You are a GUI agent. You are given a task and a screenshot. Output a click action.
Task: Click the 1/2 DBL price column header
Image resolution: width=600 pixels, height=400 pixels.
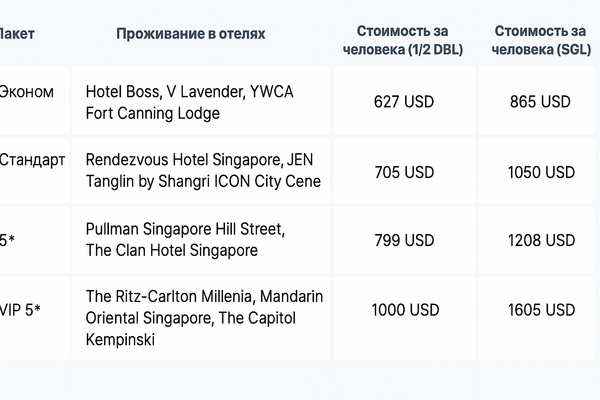403,41
